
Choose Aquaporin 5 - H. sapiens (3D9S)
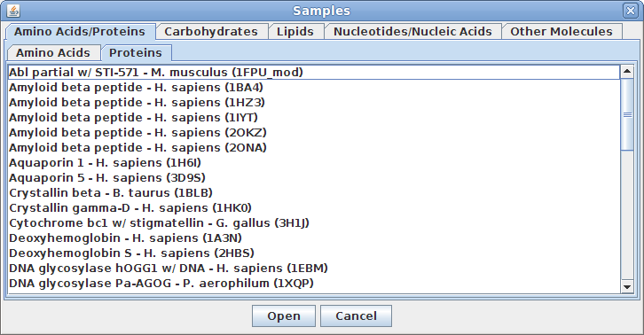point(314,178)
